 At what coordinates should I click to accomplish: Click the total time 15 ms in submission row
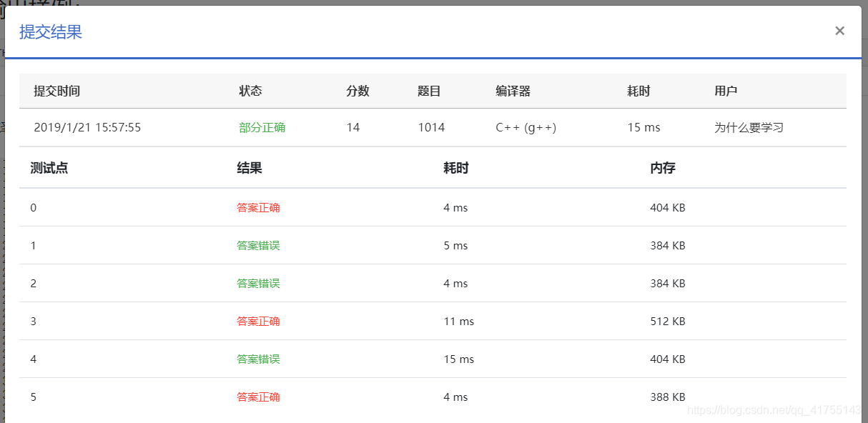point(643,128)
